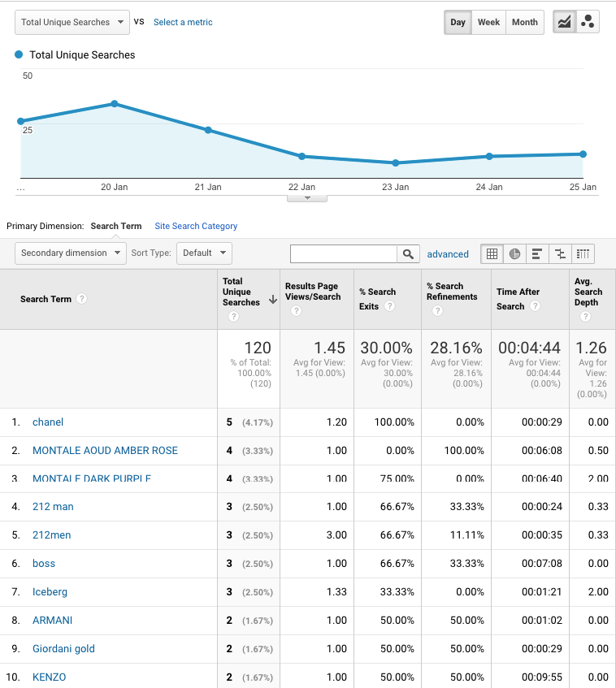Click the sort descending arrow
This screenshot has height=688, width=616.
[273, 300]
